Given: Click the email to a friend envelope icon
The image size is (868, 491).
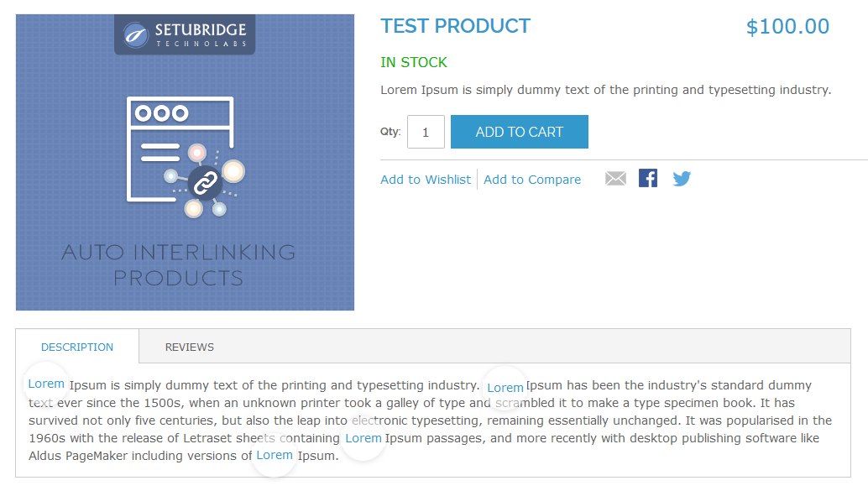Looking at the screenshot, I should [x=615, y=179].
